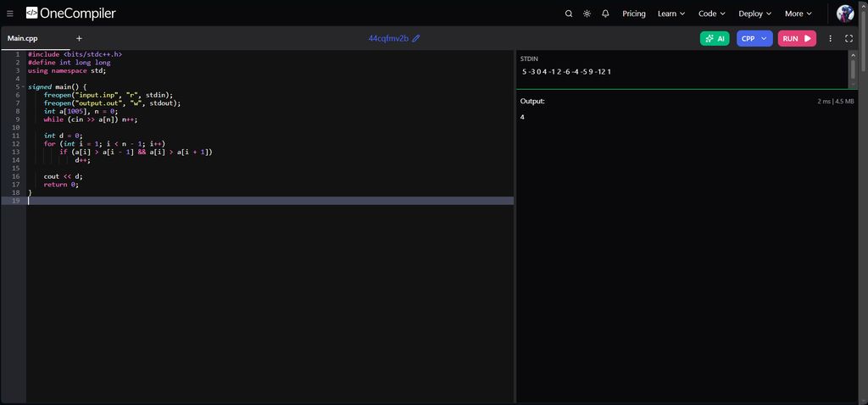The width and height of the screenshot is (868, 405).
Task: Click the 'int a[1005], n = 0;' line
Action: coord(81,112)
